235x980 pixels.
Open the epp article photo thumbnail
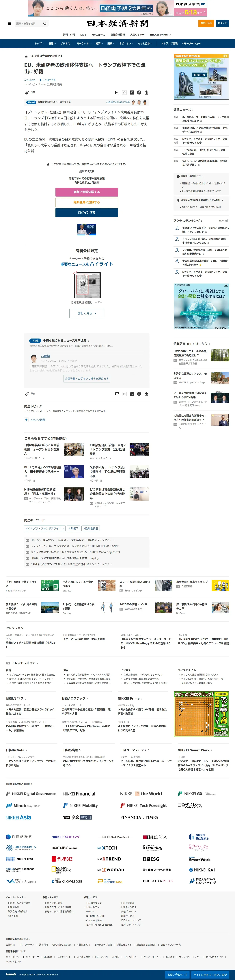point(87,230)
